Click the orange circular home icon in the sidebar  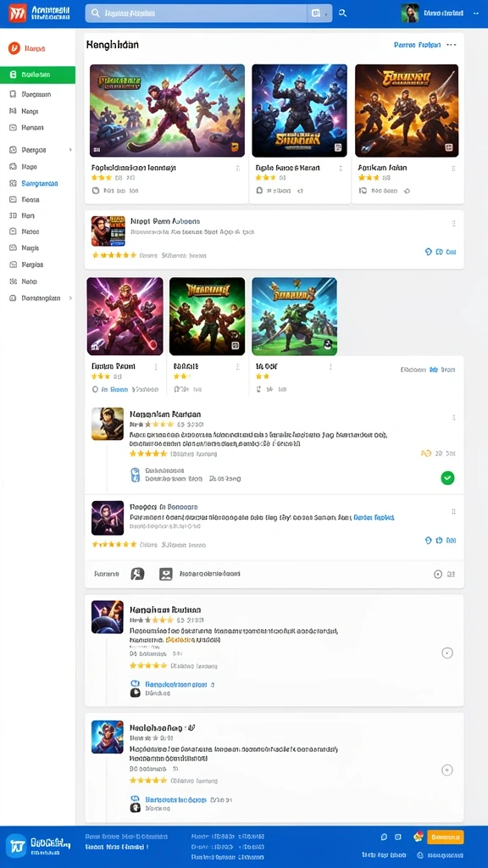(x=14, y=48)
